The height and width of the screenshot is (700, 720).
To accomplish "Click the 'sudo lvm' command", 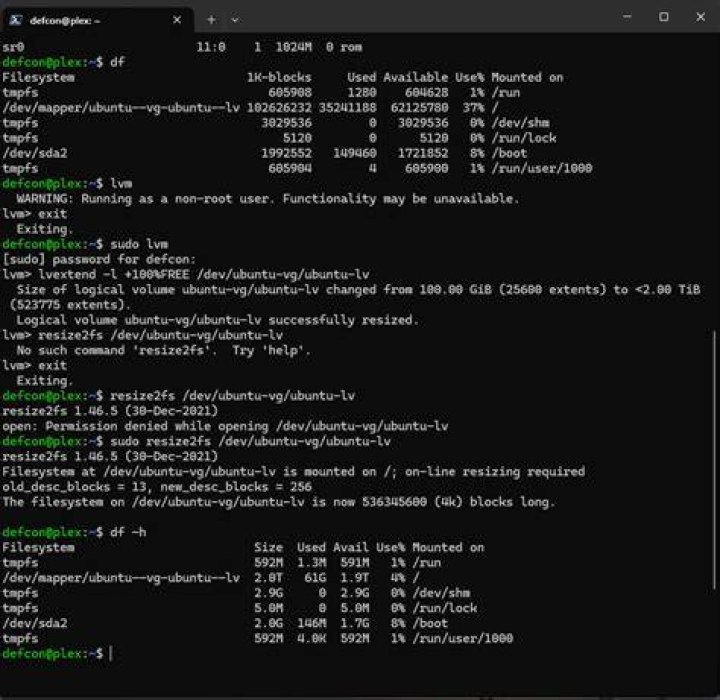I will [x=139, y=244].
